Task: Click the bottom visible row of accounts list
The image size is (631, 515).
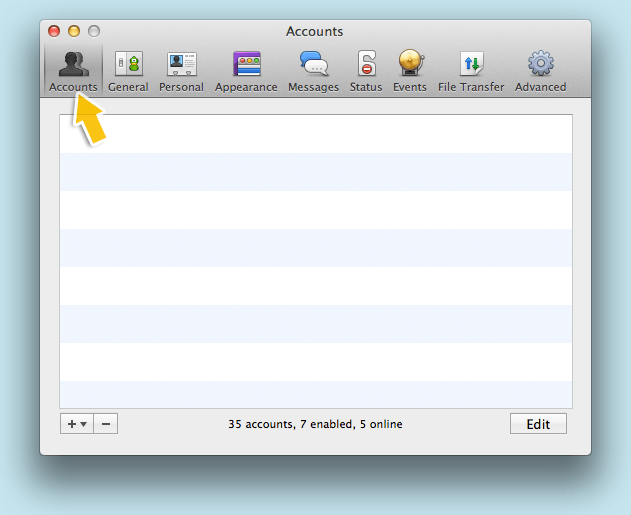Action: [x=316, y=395]
